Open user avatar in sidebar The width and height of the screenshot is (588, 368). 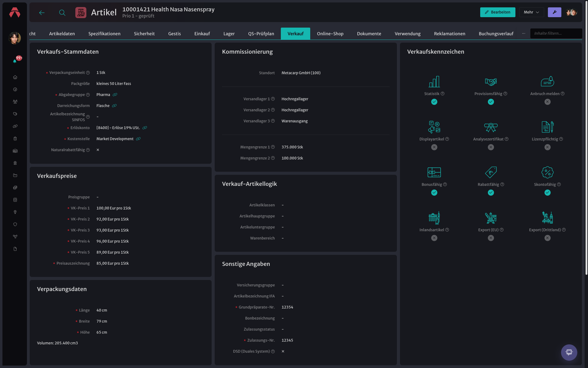tap(15, 38)
